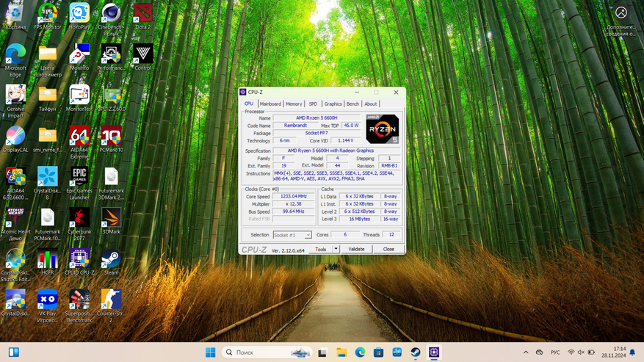Open the Tools dropdown arrow in CPU-Z

click(336, 249)
